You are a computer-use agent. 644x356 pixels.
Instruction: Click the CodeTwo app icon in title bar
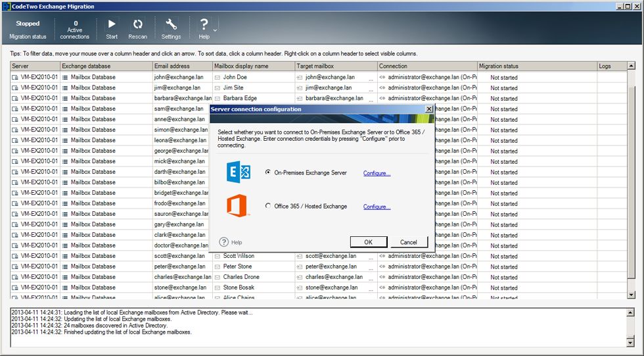pyautogui.click(x=6, y=6)
